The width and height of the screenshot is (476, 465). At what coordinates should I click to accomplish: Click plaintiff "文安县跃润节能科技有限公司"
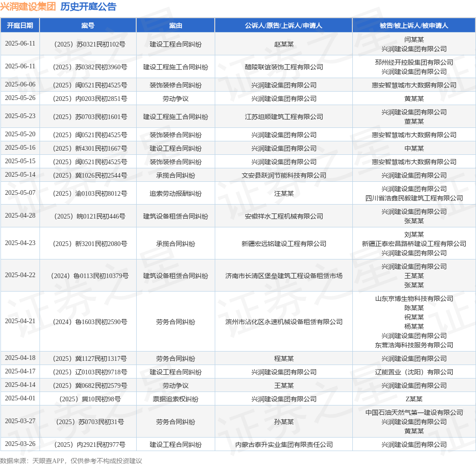284,176
